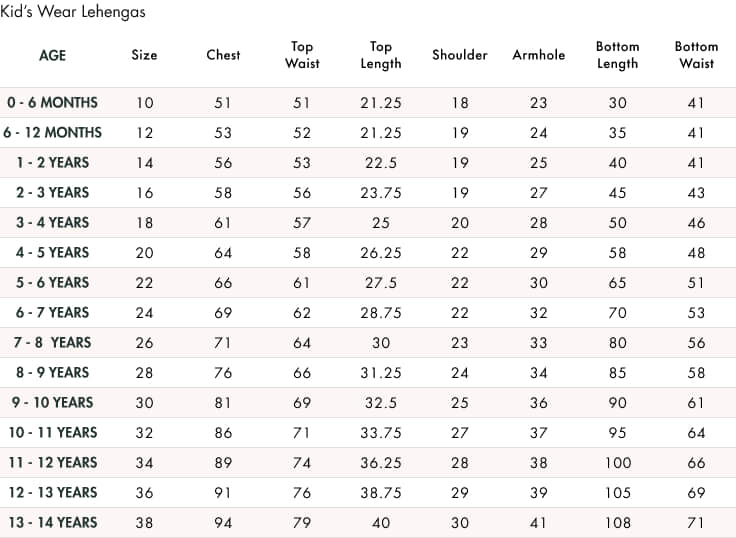Image resolution: width=736 pixels, height=538 pixels.
Task: Select the Top Length column header
Action: point(381,55)
